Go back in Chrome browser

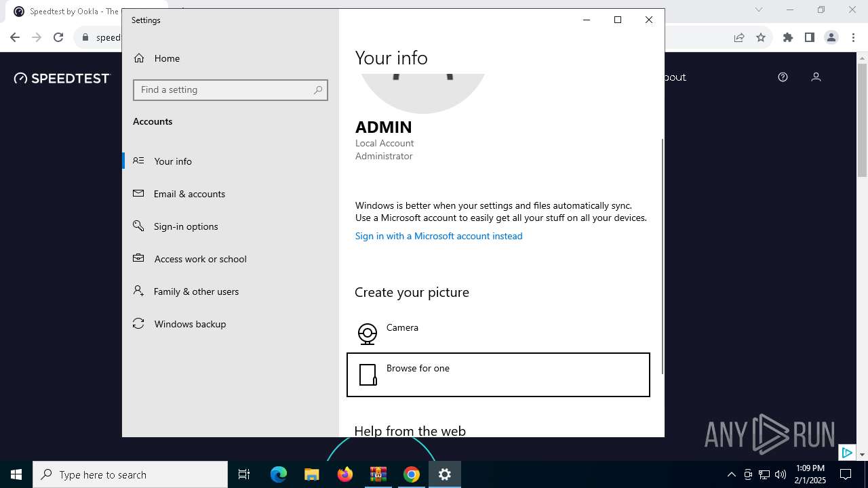pyautogui.click(x=15, y=38)
